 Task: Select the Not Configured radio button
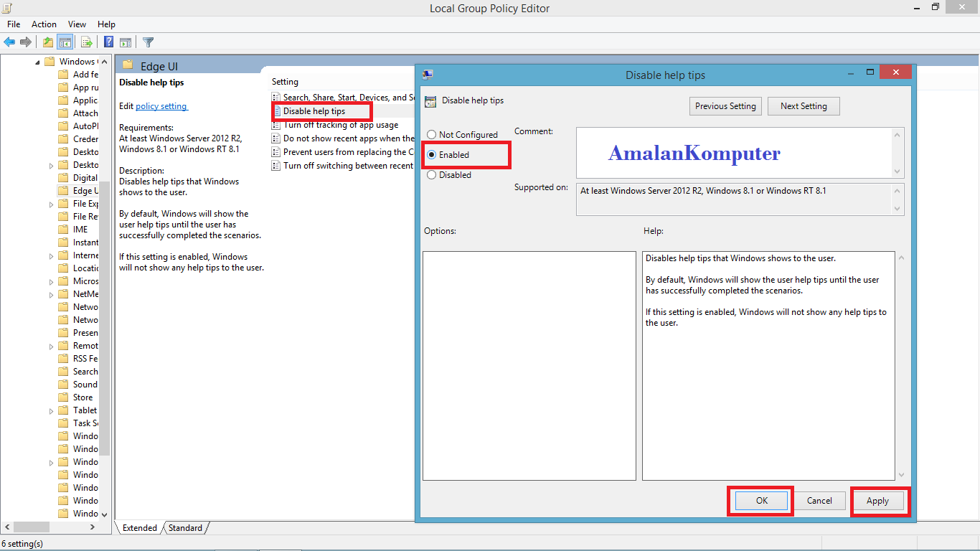431,135
